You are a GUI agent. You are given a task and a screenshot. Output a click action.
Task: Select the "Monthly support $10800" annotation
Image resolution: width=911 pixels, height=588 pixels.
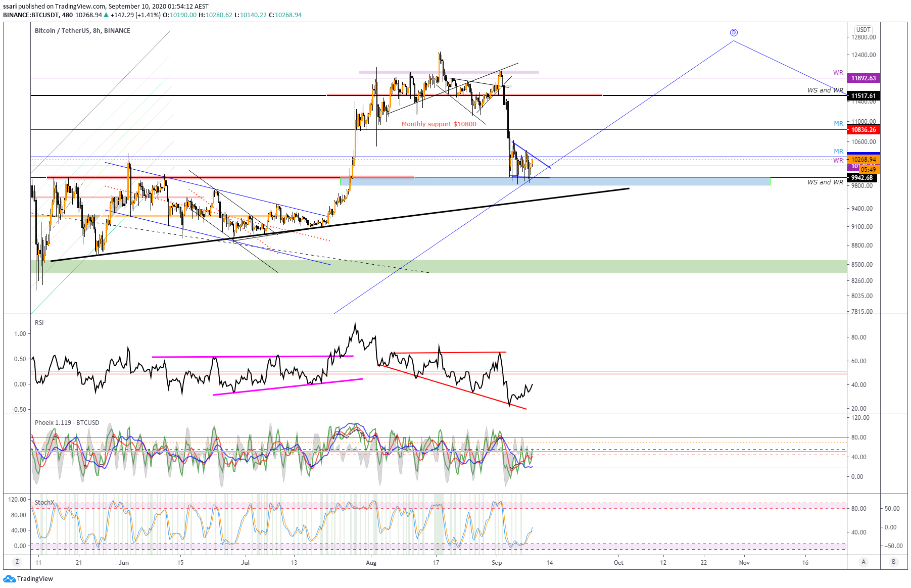click(x=439, y=124)
